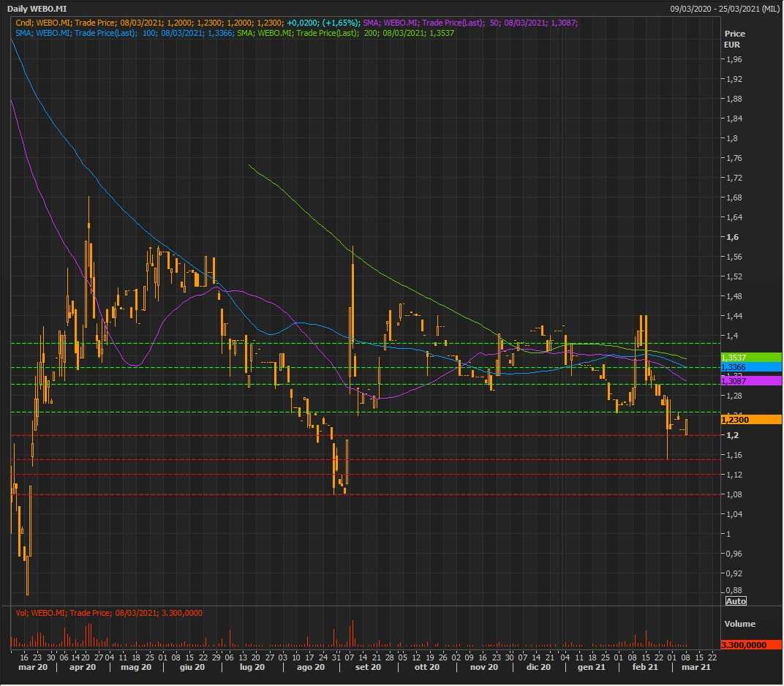Click the 1,6 level on price axis
Viewport: 784px width, 686px height.
coord(730,237)
